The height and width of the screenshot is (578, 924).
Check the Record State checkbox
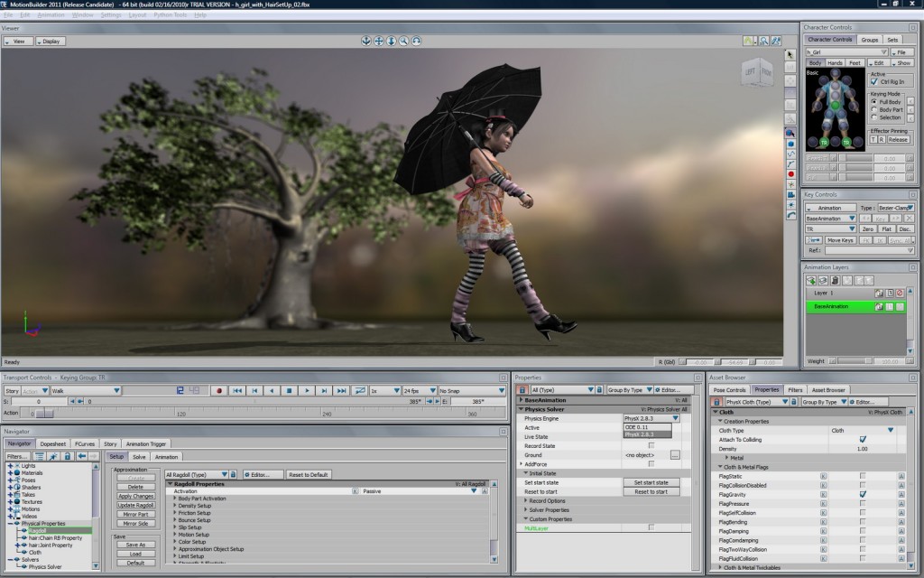click(651, 445)
